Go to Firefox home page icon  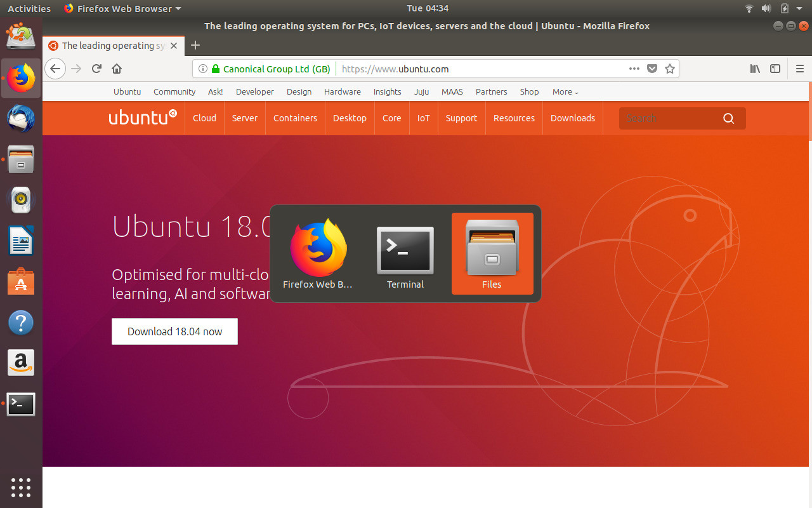pos(117,69)
